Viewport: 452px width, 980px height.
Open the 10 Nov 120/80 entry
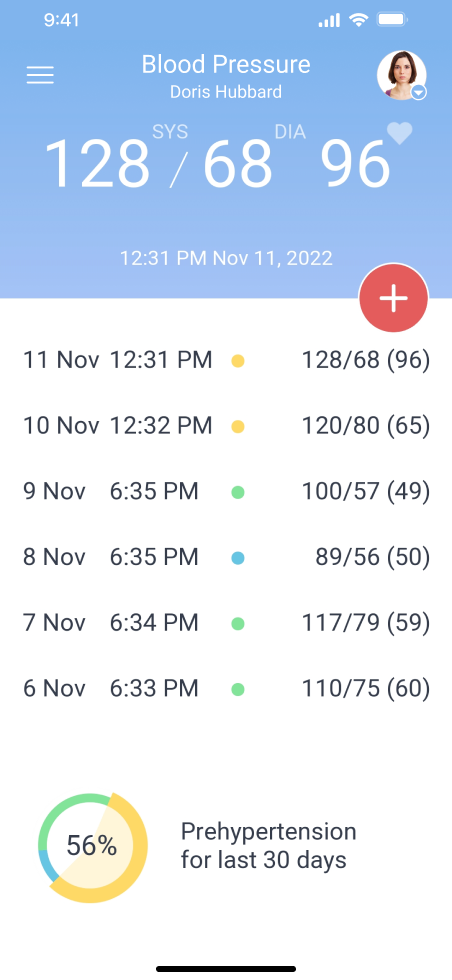coord(226,426)
